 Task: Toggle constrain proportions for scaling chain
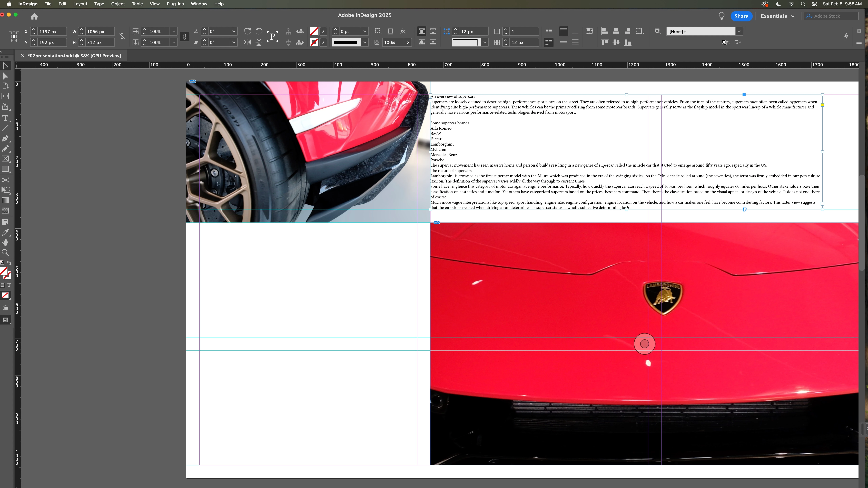tap(185, 37)
